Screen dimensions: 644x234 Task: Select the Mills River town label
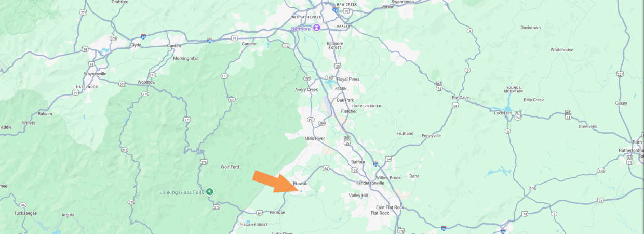point(315,139)
